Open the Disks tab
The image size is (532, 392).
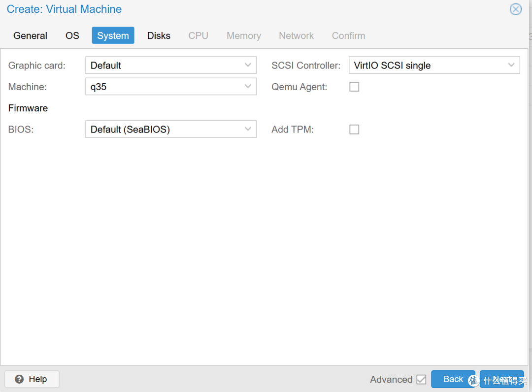159,35
